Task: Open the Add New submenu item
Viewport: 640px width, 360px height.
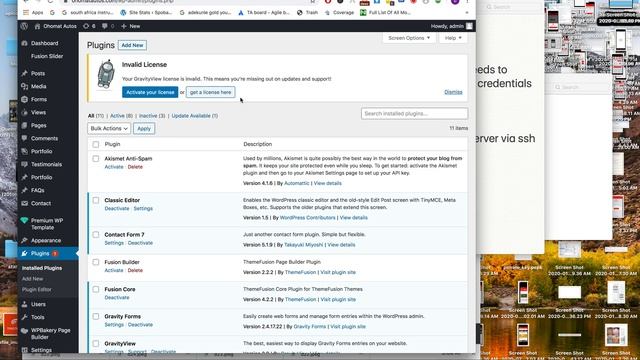Action: point(33,279)
